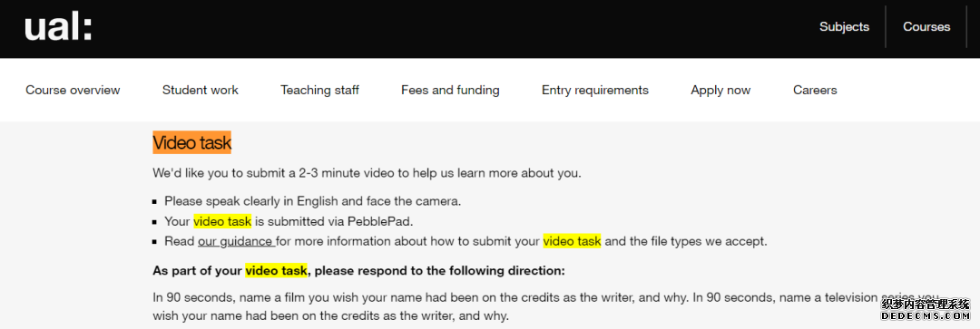The height and width of the screenshot is (329, 980).
Task: Click highlighted 'video task' in PebblePad bullet
Action: tap(222, 221)
